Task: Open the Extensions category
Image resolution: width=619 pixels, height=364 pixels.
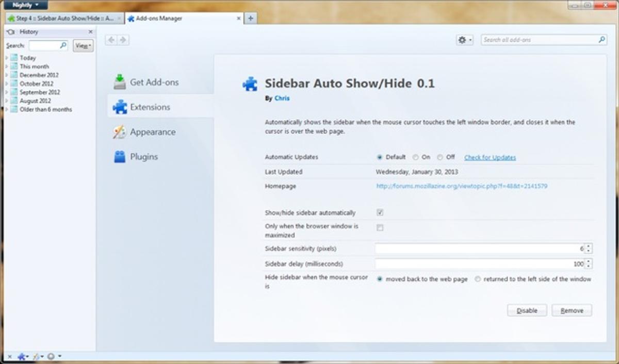Action: [x=160, y=107]
